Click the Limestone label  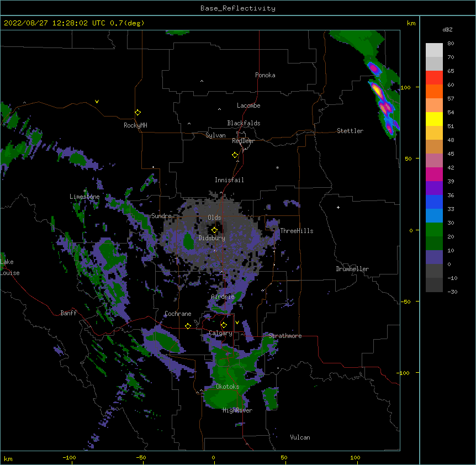tap(84, 197)
